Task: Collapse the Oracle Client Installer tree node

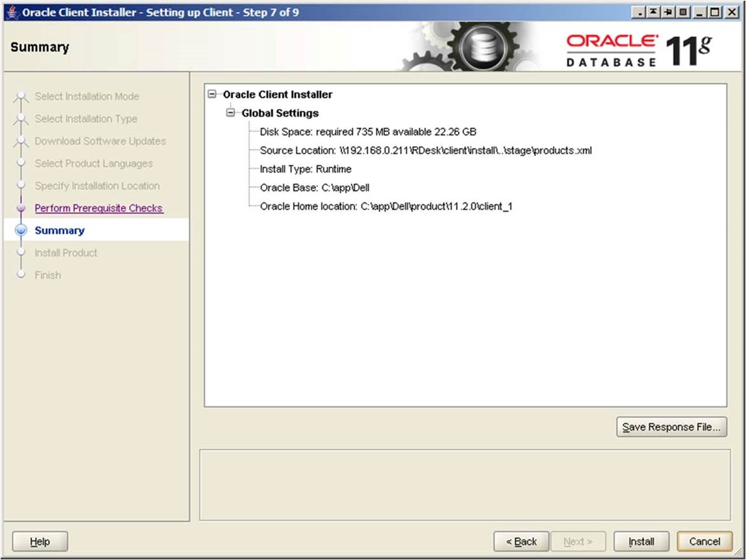Action: click(x=212, y=94)
